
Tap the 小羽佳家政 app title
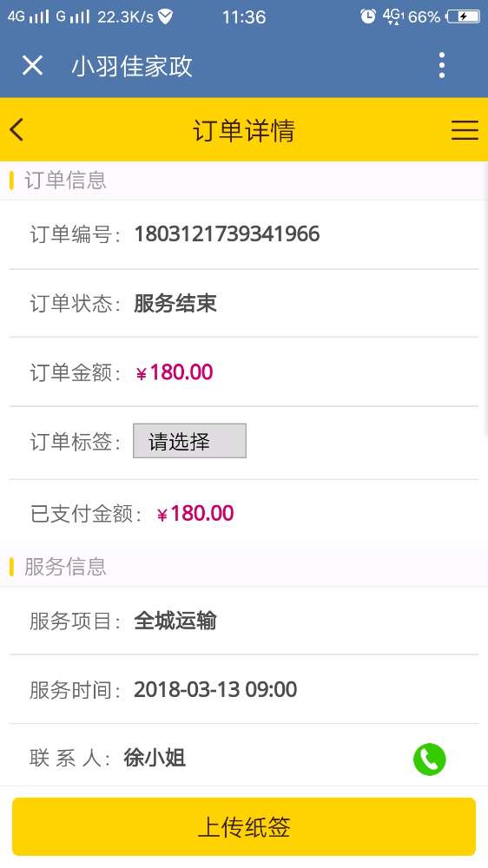[132, 67]
